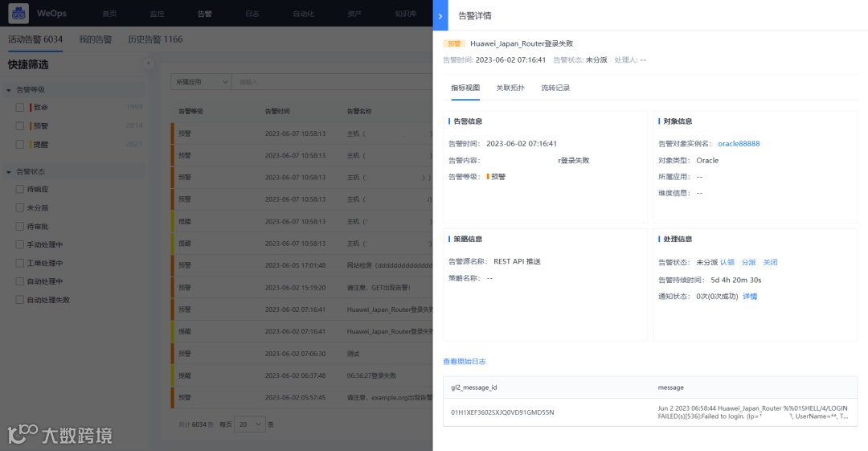Select alert row dated 2023-06-02 07:06:30
Viewport: 868px width, 451px height.
[x=301, y=354]
